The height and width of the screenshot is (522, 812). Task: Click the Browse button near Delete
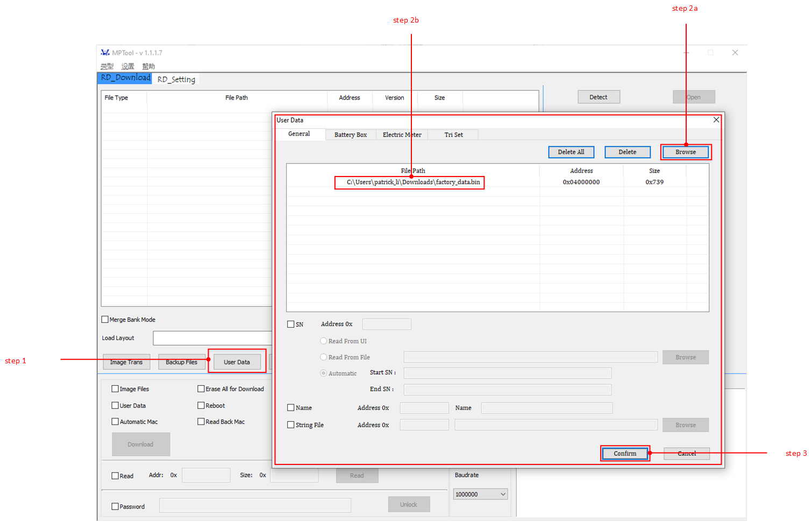point(685,152)
